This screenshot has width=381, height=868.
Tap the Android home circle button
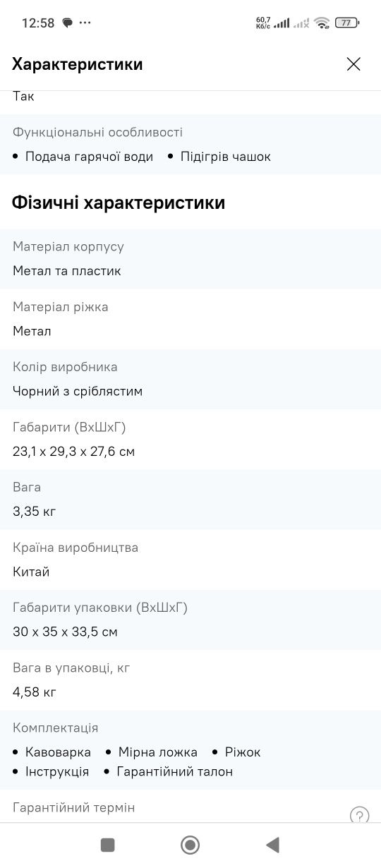(x=190, y=845)
